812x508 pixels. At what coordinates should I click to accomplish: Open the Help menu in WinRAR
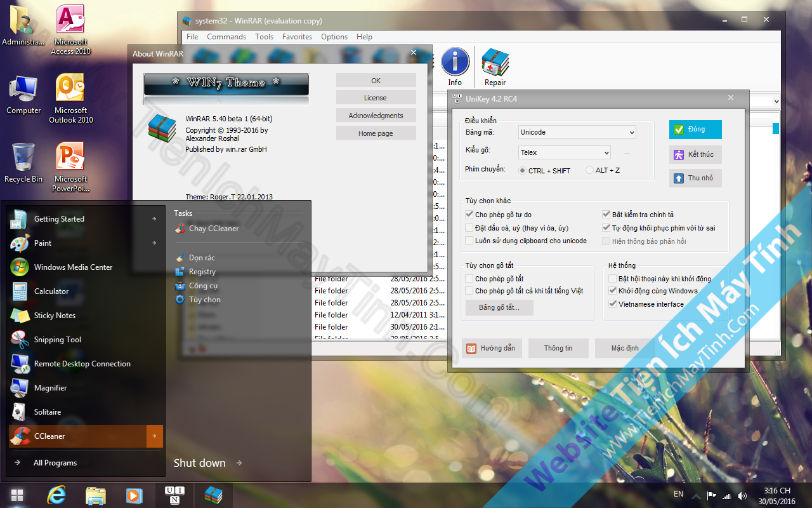click(364, 37)
